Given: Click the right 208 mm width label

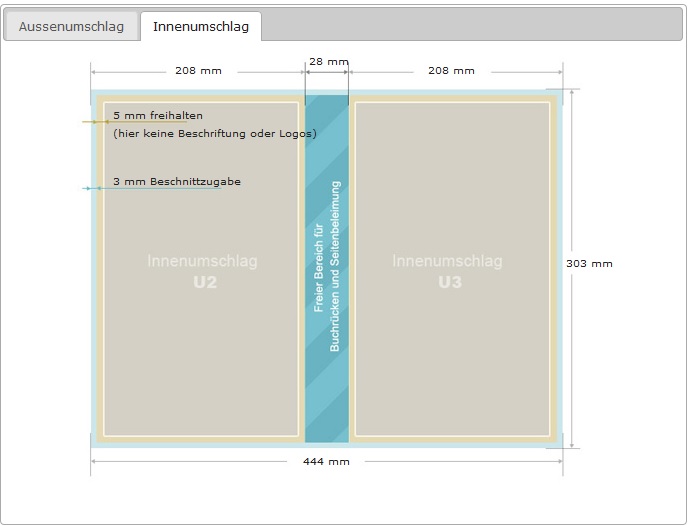Looking at the screenshot, I should [451, 70].
